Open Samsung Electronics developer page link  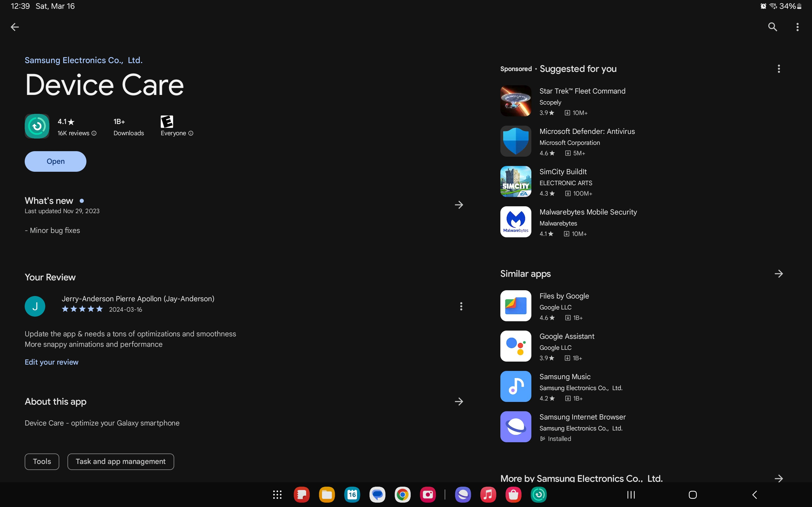pos(83,60)
